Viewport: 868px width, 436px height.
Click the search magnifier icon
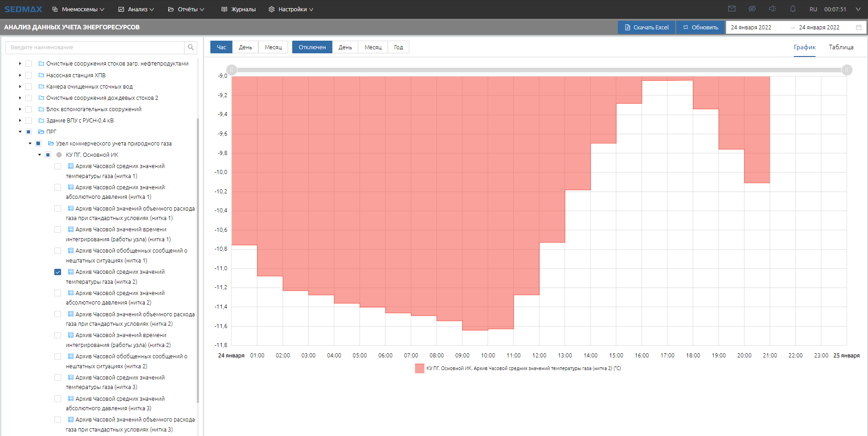(x=190, y=47)
